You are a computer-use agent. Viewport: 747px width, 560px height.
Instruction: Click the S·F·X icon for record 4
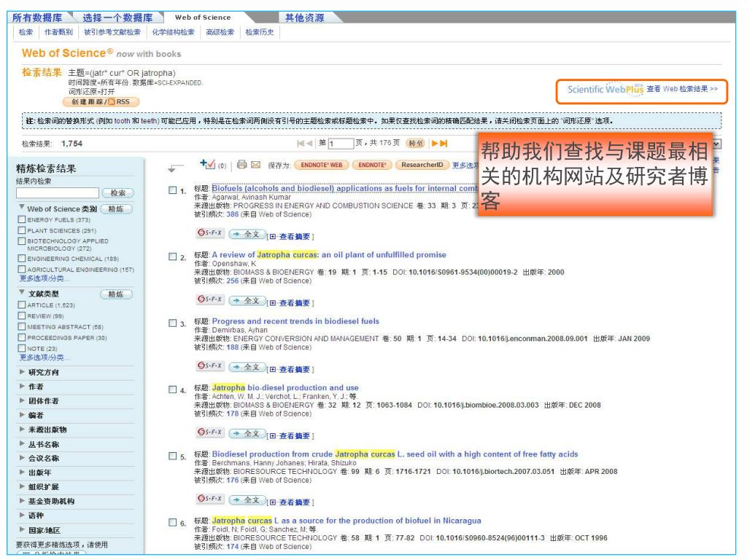(210, 432)
